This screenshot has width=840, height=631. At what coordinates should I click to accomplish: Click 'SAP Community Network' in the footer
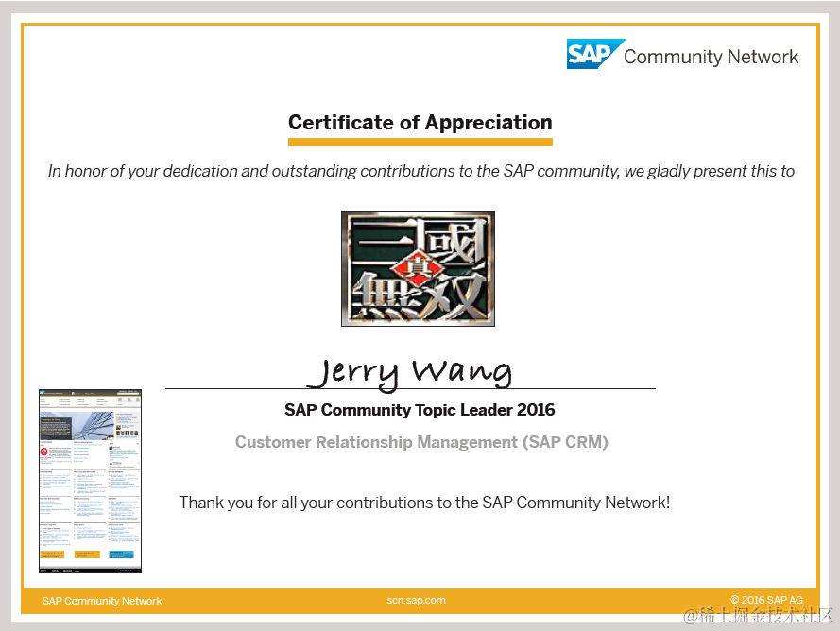pos(102,601)
